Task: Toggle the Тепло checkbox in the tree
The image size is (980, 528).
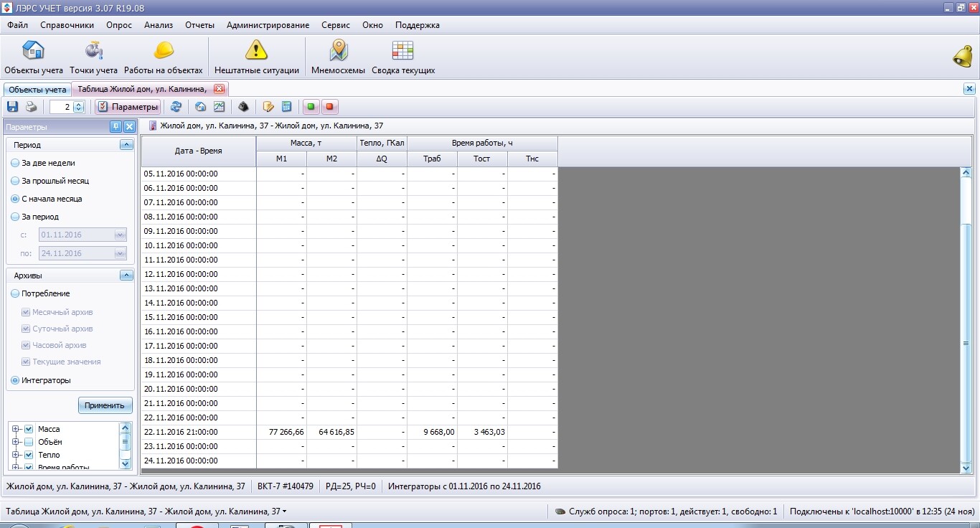Action: [x=29, y=455]
